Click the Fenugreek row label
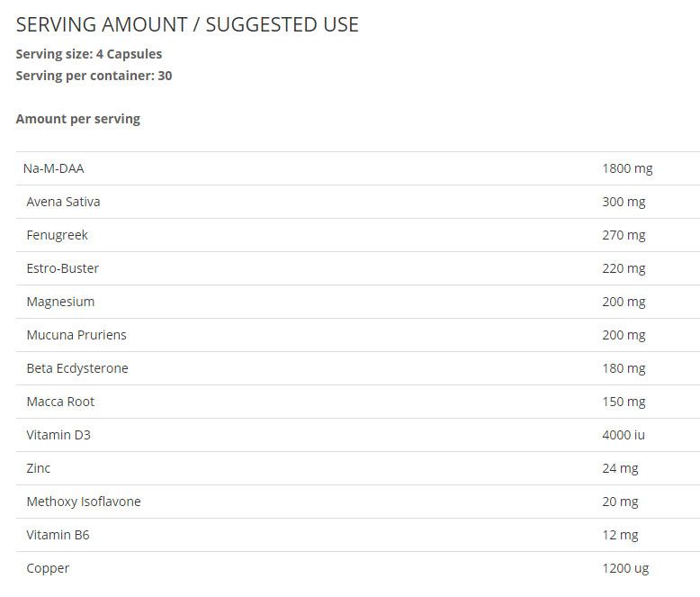The width and height of the screenshot is (700, 597). [58, 235]
